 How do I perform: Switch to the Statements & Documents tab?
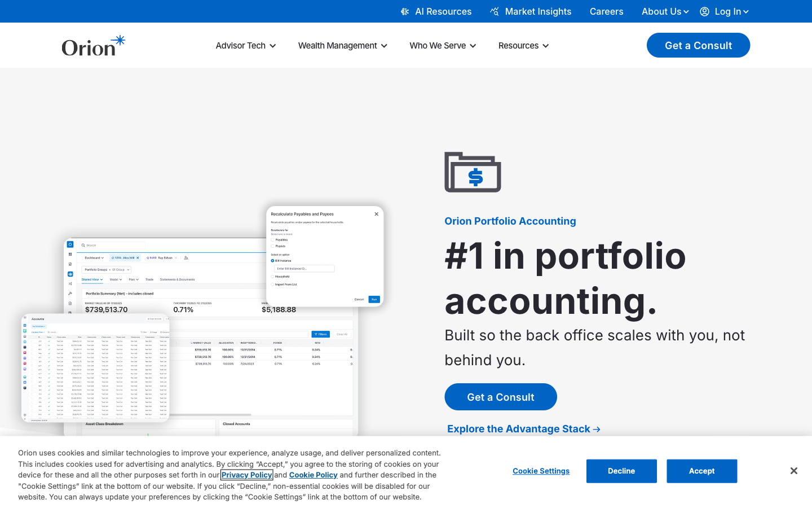click(177, 279)
